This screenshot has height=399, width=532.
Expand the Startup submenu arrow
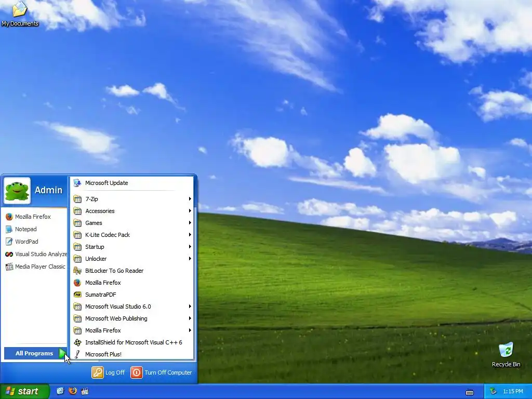(190, 247)
